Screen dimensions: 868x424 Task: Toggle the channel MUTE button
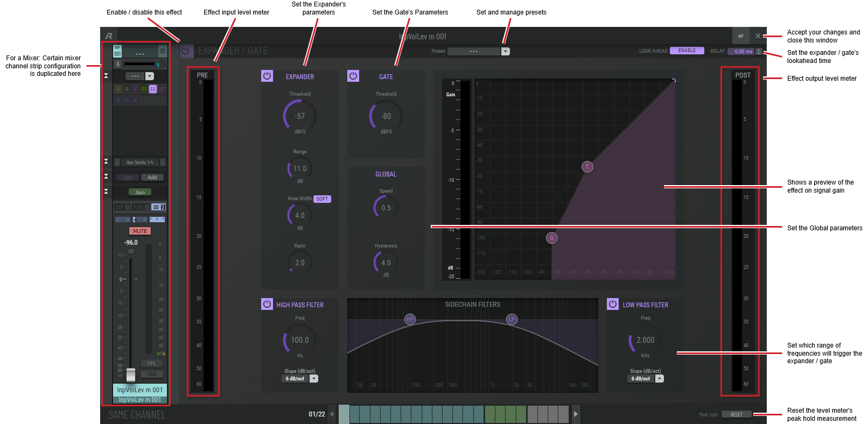tap(140, 231)
